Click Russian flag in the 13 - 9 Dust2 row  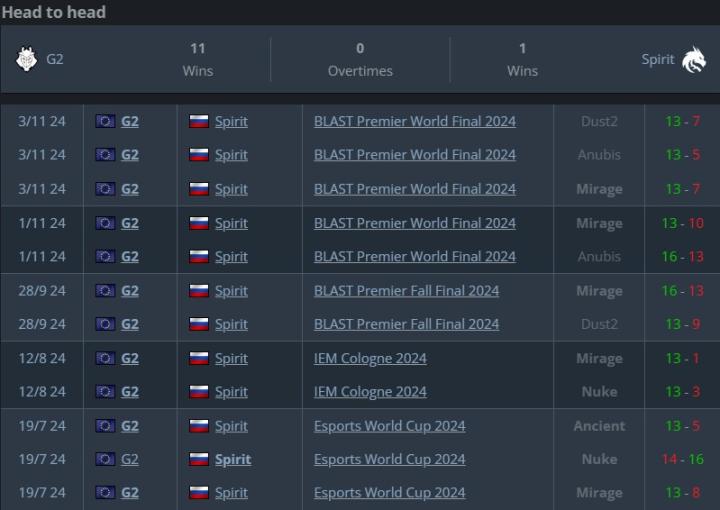(199, 324)
